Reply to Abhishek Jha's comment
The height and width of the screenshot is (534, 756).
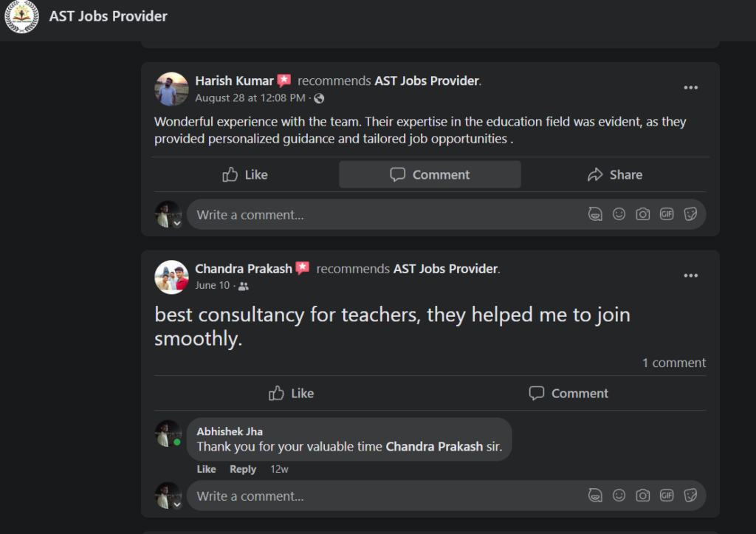click(242, 469)
